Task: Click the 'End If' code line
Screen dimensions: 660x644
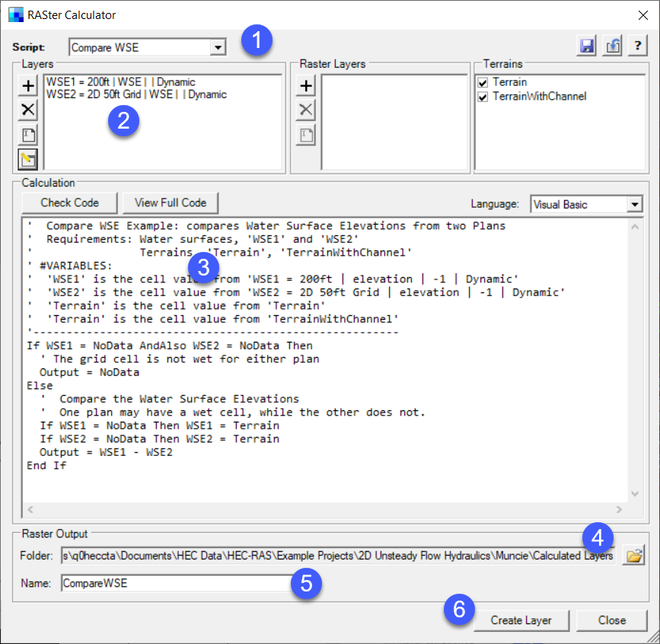Action: coord(46,466)
